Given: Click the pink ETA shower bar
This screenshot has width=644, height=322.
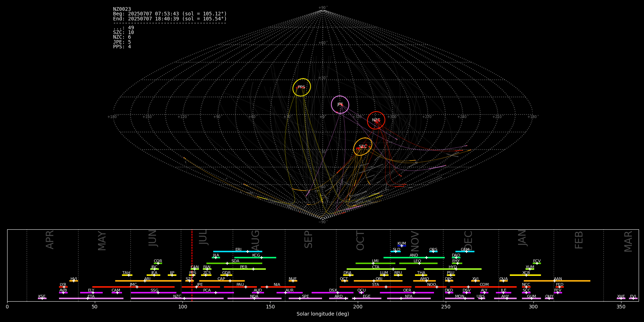Looking at the screenshot, I should coord(91,298).
